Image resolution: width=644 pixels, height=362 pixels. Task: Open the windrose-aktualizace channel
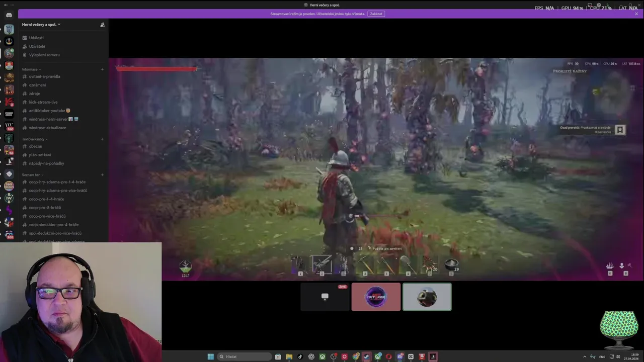63,128
